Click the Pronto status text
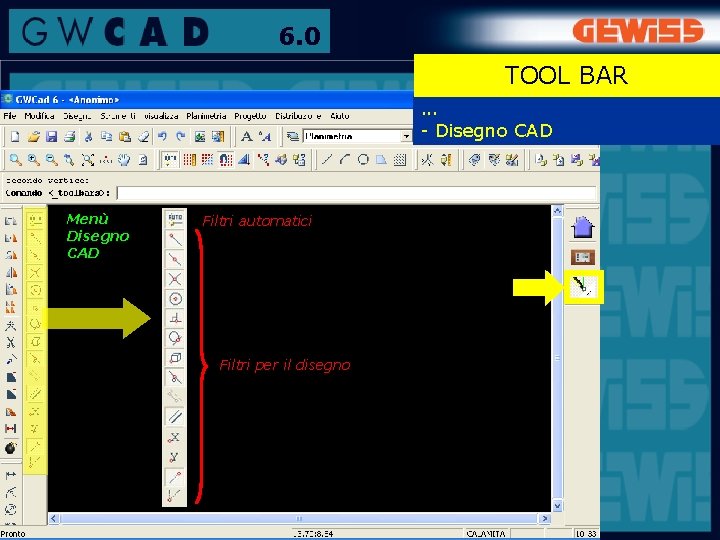Screen dimensions: 720x540 13,534
